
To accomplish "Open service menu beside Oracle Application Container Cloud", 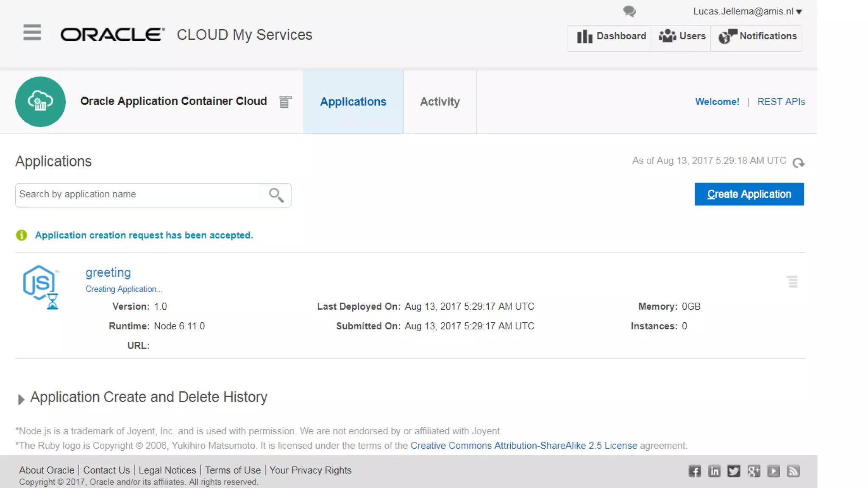I will [285, 102].
